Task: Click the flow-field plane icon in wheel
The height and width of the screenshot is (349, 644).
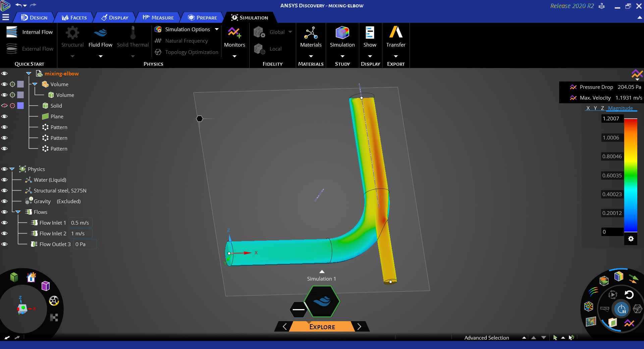Action: 591,322
